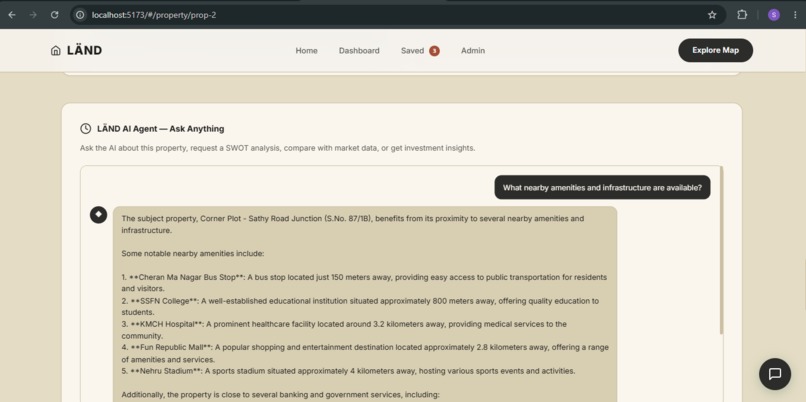Viewport: 806px width, 402px height.
Task: Open browser extensions puzzle icon
Action: (742, 15)
